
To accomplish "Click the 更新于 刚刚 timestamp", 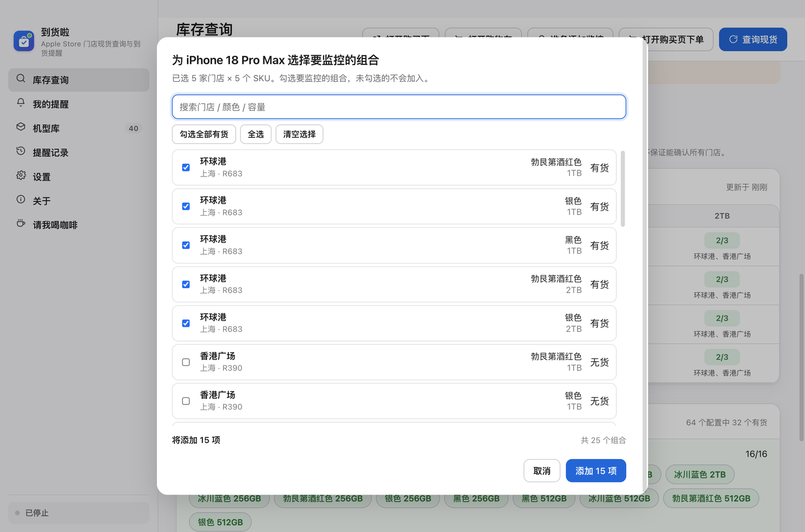I will click(x=746, y=187).
